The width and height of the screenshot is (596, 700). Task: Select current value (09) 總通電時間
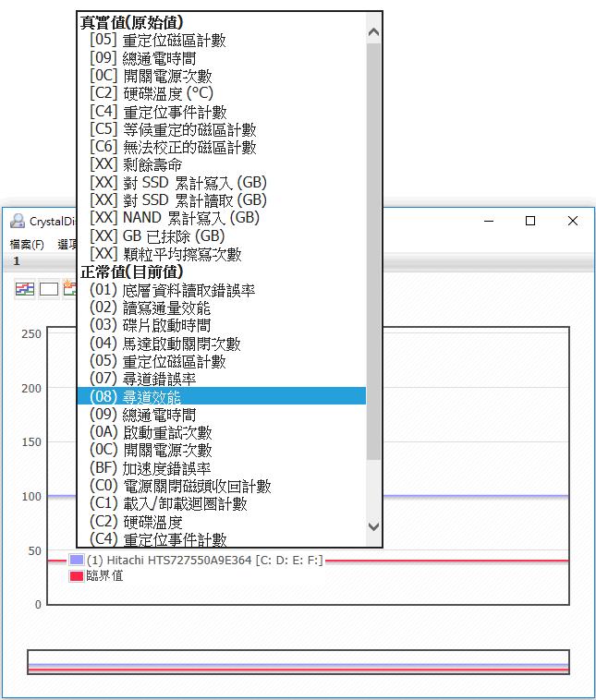[222, 415]
